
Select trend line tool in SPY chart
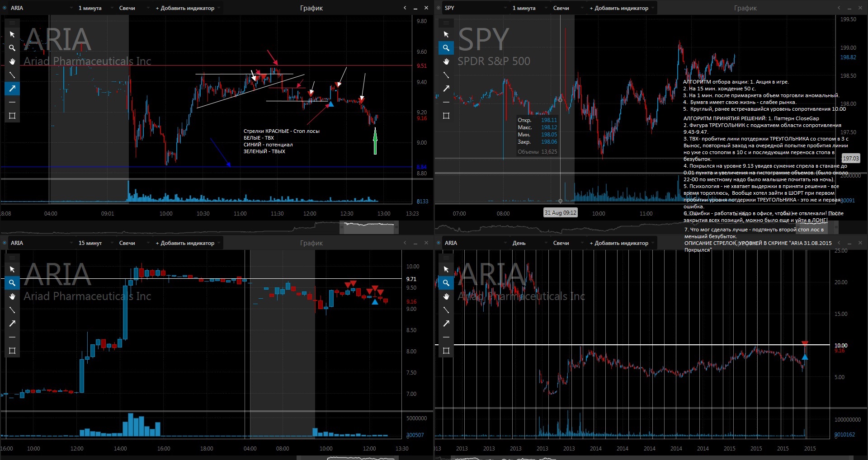(446, 75)
